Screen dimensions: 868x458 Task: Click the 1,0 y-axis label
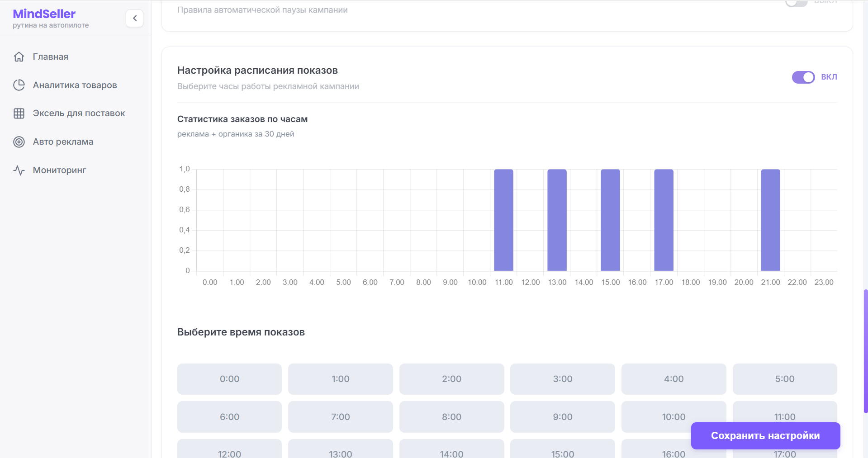click(x=185, y=169)
